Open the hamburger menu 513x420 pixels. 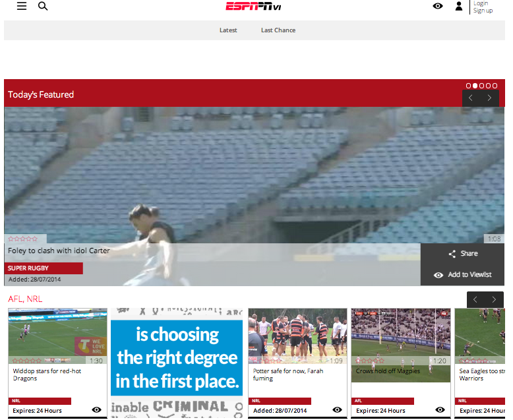point(22,6)
